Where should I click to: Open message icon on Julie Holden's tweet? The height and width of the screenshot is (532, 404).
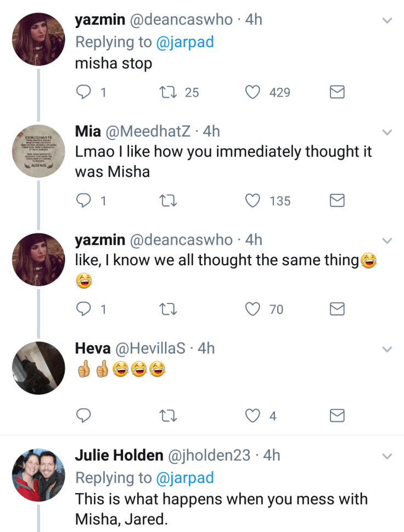coord(336,529)
